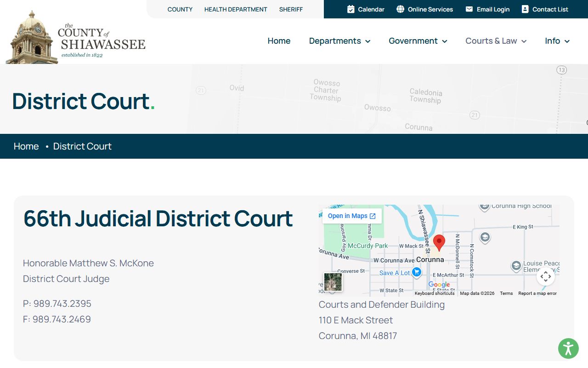
Task: Select the COUNTY top tab
Action: tap(180, 9)
